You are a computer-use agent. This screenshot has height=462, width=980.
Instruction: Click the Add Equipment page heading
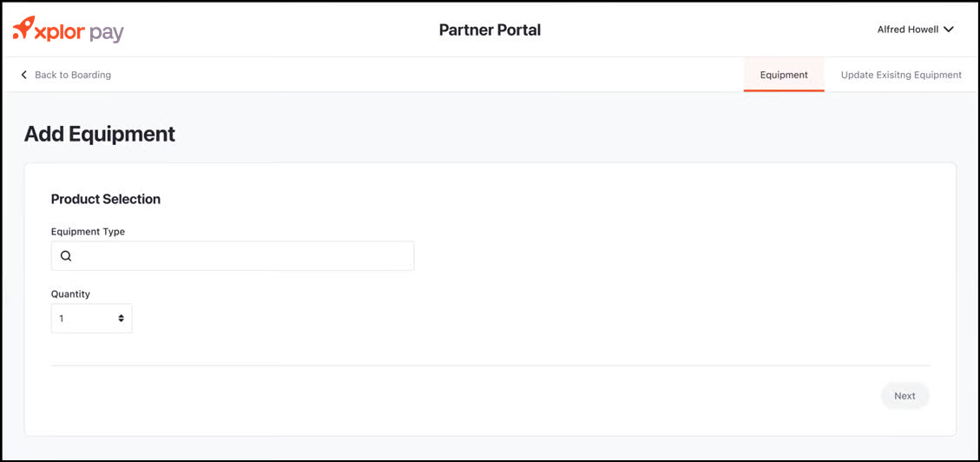point(100,134)
